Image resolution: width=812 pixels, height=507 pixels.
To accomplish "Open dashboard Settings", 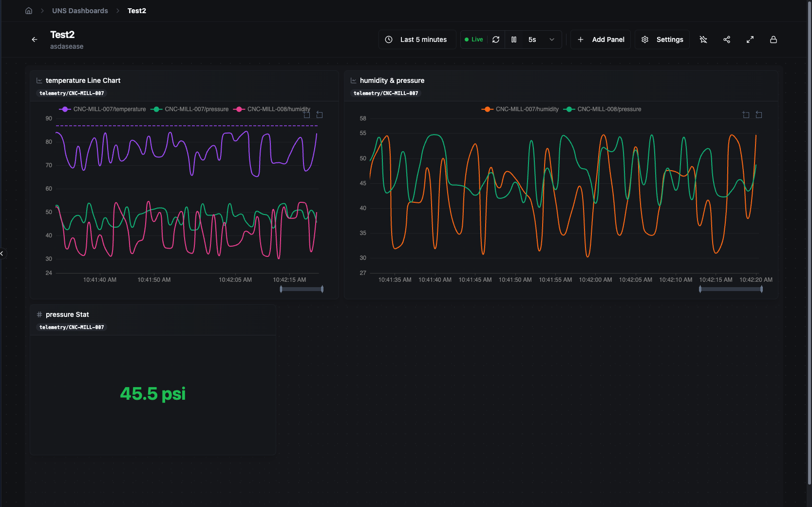I will 662,39.
